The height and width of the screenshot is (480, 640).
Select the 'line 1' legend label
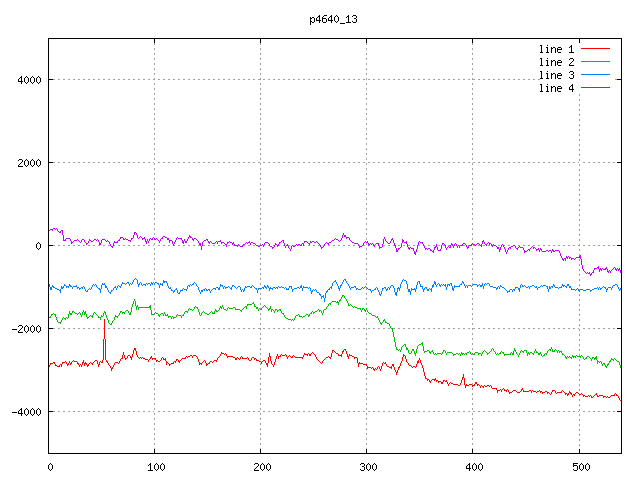(x=556, y=49)
